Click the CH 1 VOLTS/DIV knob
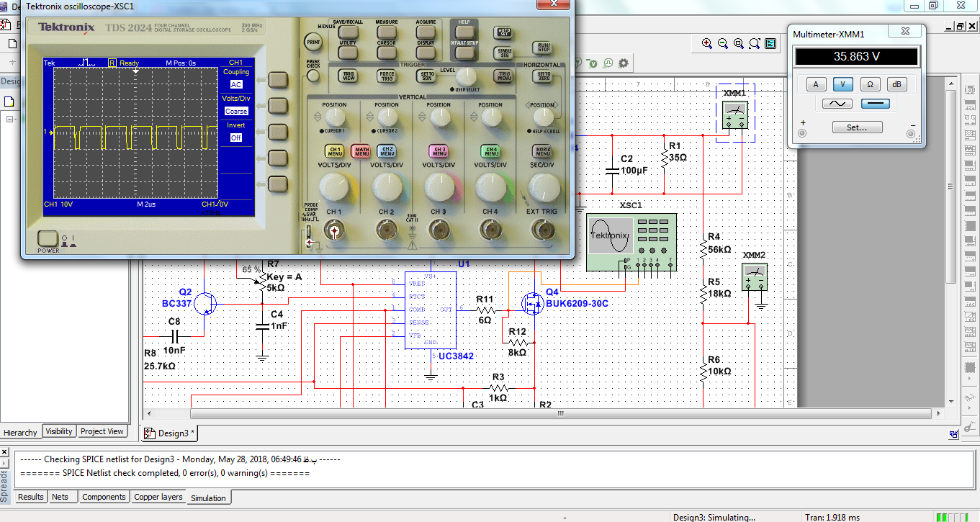Screen dimensions: 980x522 click(334, 187)
